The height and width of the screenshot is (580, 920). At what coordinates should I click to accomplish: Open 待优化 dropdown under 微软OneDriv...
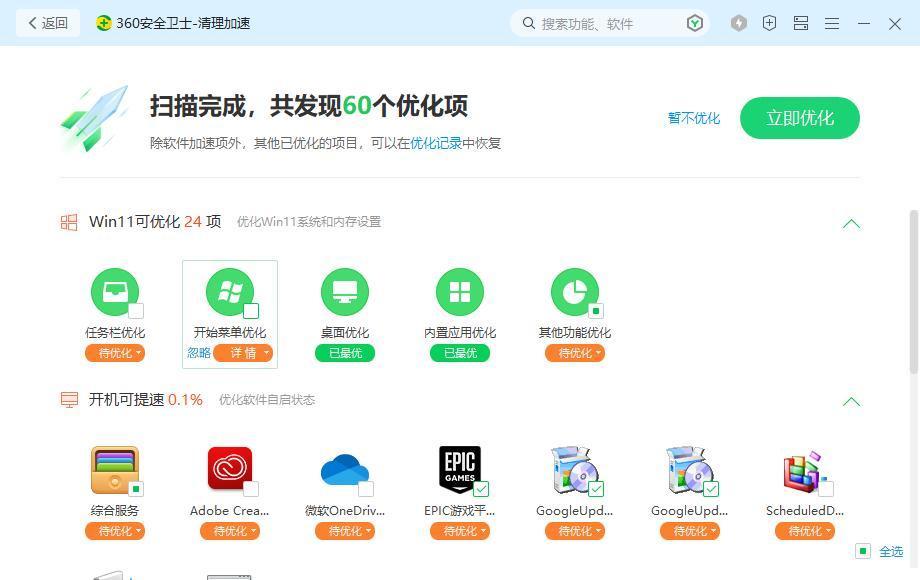[345, 531]
